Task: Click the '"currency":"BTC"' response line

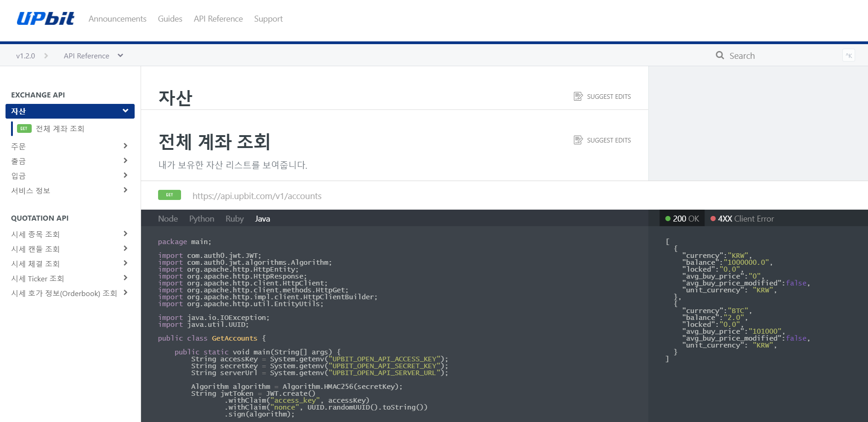Action: click(x=717, y=311)
